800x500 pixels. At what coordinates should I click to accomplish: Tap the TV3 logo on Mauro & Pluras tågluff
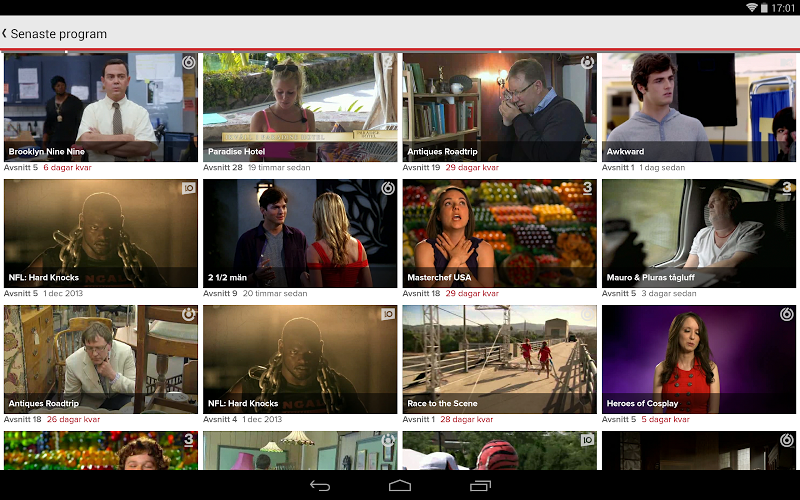pos(787,188)
